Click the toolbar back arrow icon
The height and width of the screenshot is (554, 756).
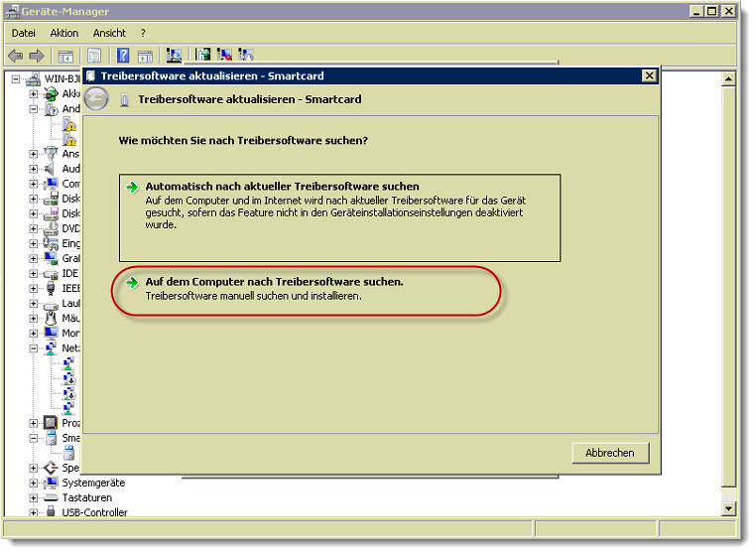pos(16,56)
